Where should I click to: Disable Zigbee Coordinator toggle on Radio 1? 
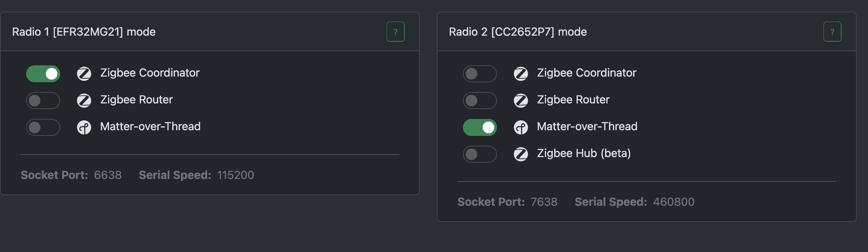(x=43, y=74)
